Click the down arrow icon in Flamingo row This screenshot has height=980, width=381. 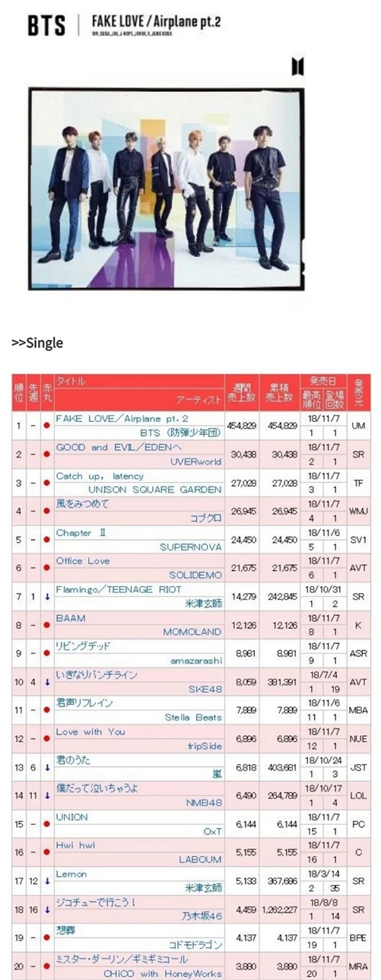(x=47, y=597)
